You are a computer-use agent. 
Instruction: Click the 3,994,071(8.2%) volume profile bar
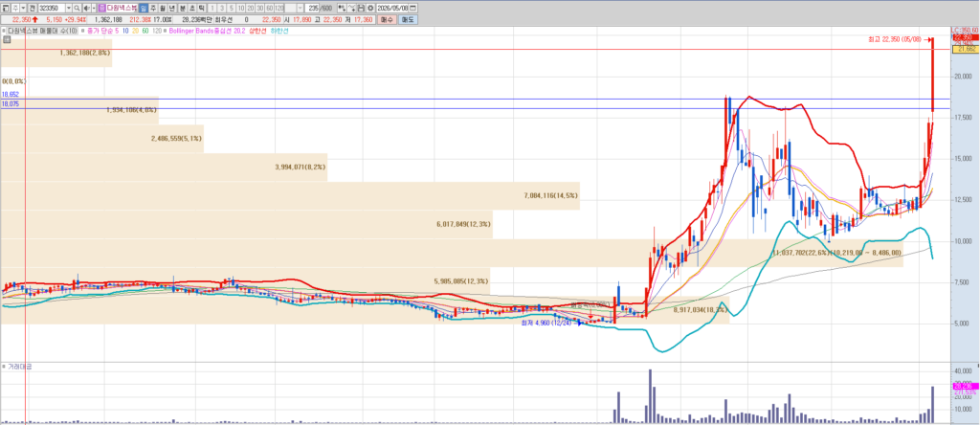tap(164, 167)
